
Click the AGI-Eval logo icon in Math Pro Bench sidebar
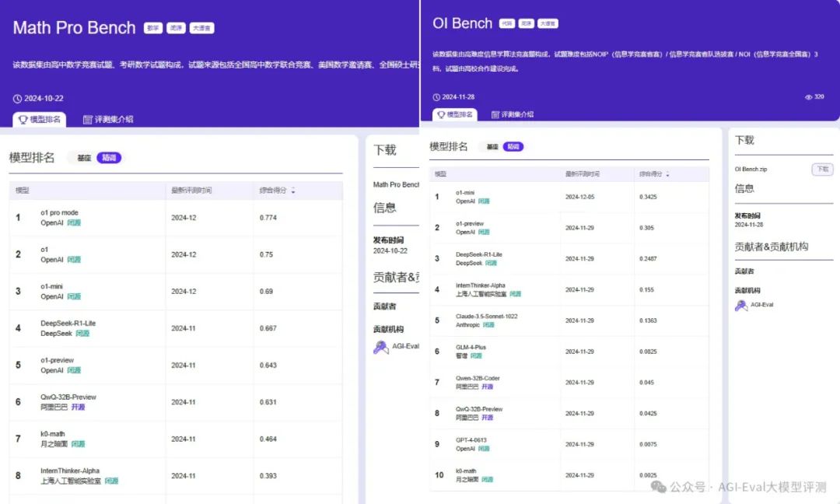pyautogui.click(x=381, y=348)
